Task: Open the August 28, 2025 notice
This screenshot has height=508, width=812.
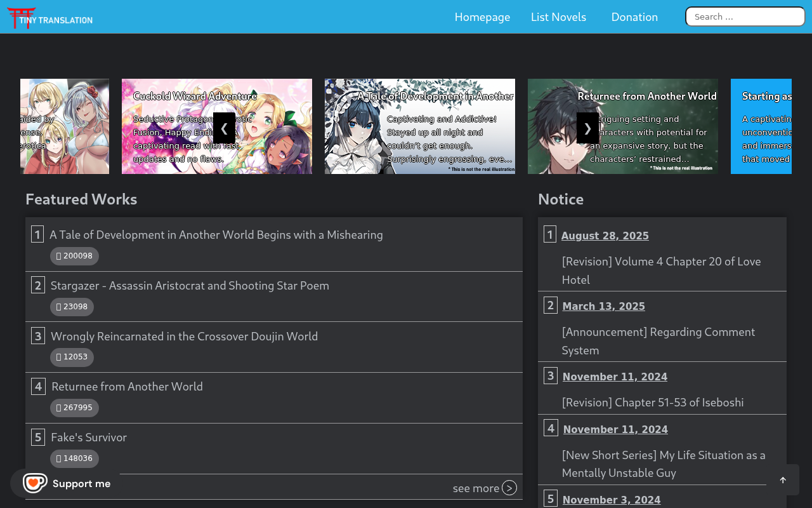Action: (605, 236)
